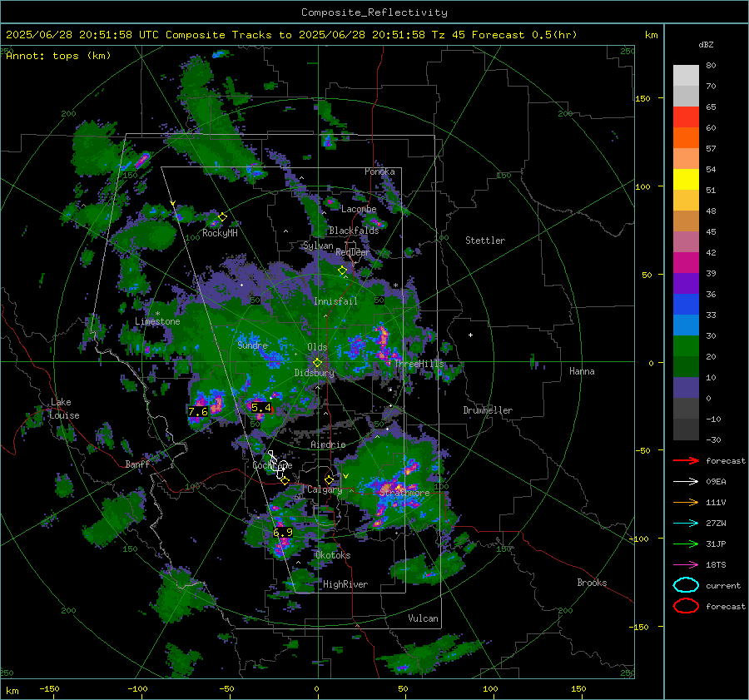Click the Olds town label
The width and height of the screenshot is (749, 700).
click(317, 347)
